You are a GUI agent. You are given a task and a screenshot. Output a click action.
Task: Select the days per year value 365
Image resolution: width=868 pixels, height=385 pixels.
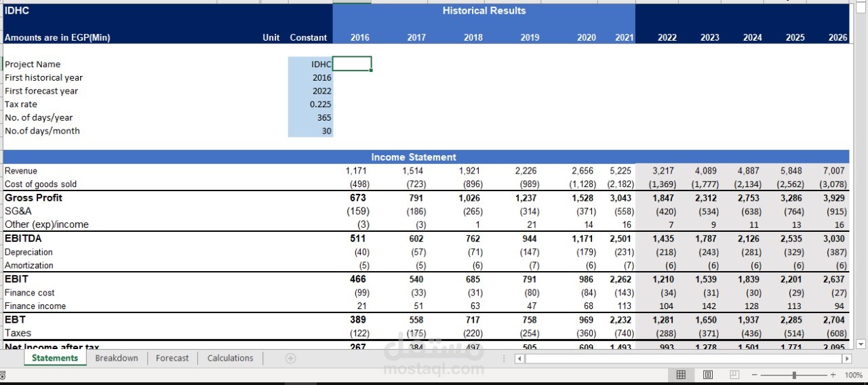310,117
